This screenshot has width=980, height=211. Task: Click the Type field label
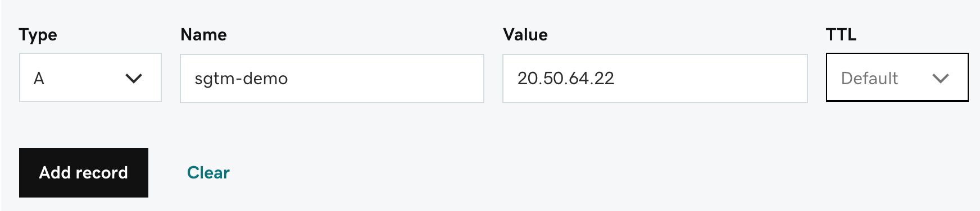pyautogui.click(x=38, y=35)
